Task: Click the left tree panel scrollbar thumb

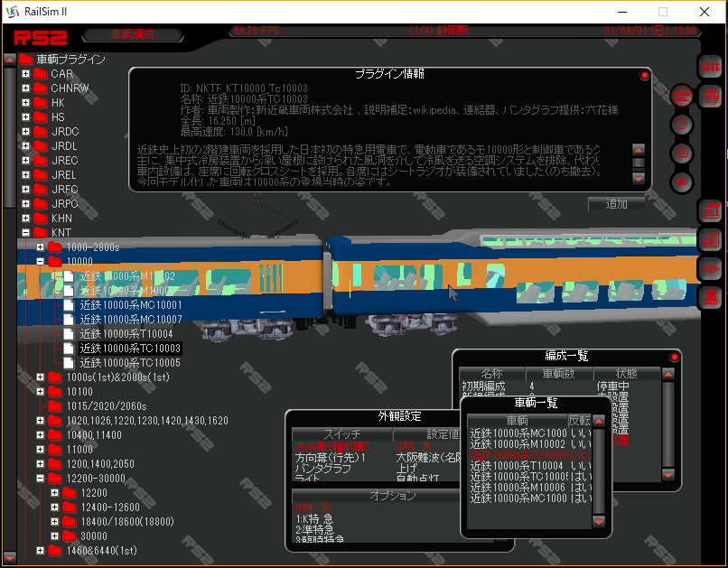Action: 10,138
